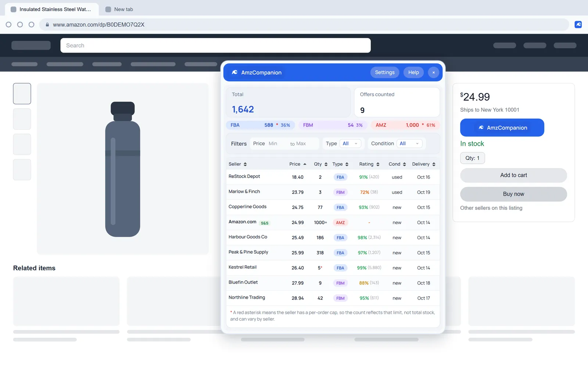Click Bluefin Outlet seller name
Image resolution: width=588 pixels, height=368 pixels.
tap(243, 282)
